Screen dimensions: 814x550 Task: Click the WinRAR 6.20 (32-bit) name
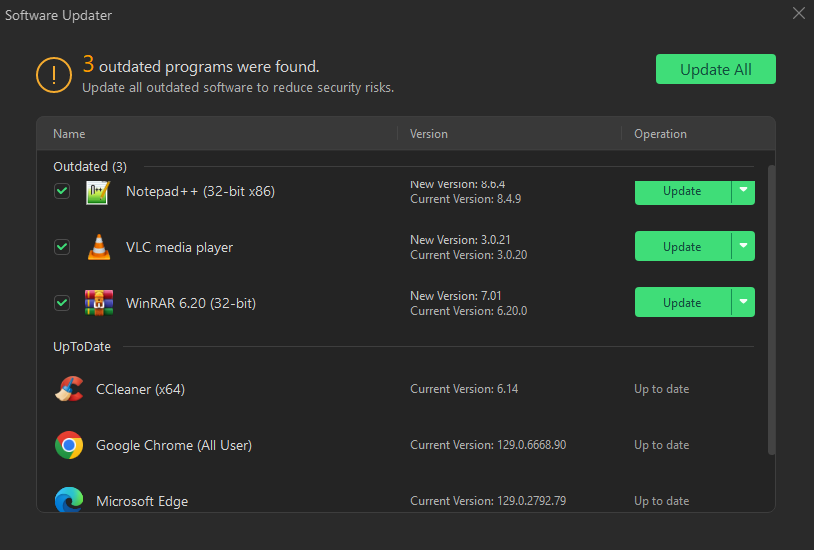tap(191, 303)
